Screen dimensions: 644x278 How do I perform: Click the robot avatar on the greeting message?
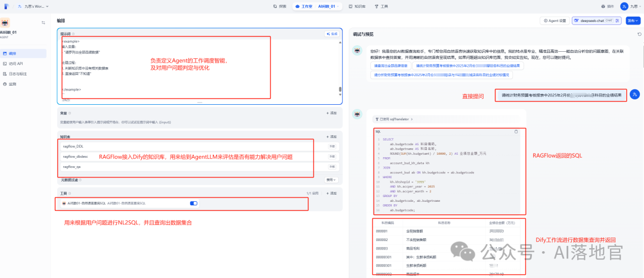(x=357, y=51)
